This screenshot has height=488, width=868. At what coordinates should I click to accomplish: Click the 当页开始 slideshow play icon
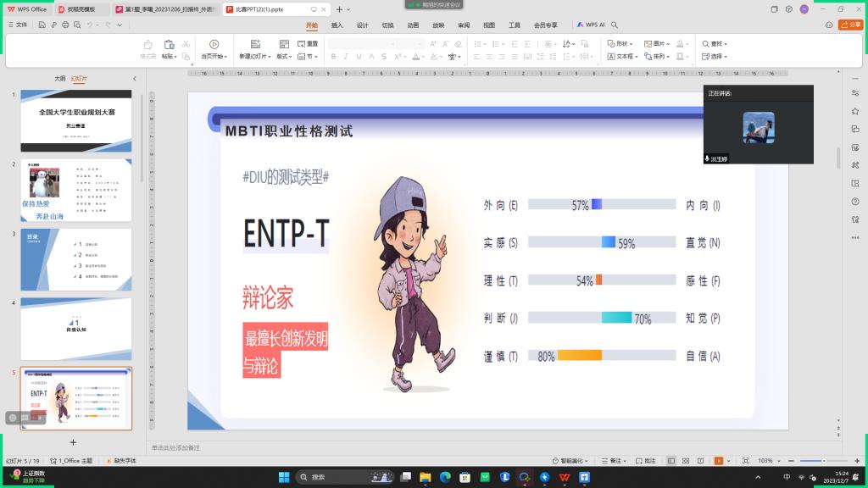[x=214, y=45]
